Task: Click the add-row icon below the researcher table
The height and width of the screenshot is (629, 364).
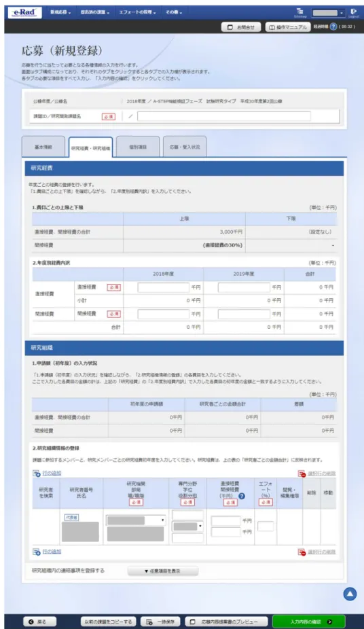Action: click(x=37, y=552)
